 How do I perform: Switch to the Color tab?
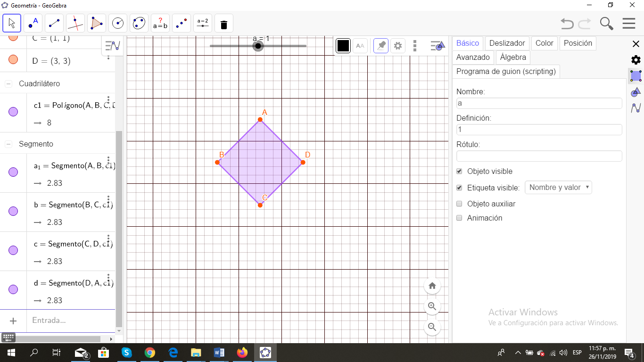(544, 43)
